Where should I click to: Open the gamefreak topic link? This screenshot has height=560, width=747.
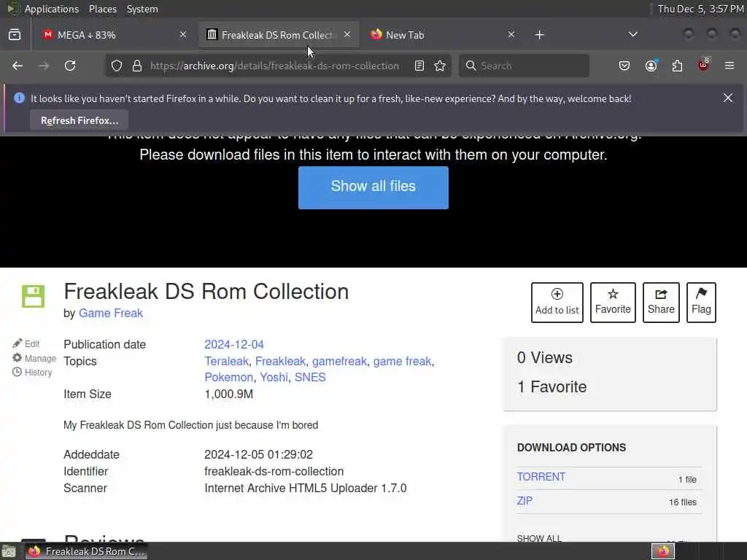point(339,362)
